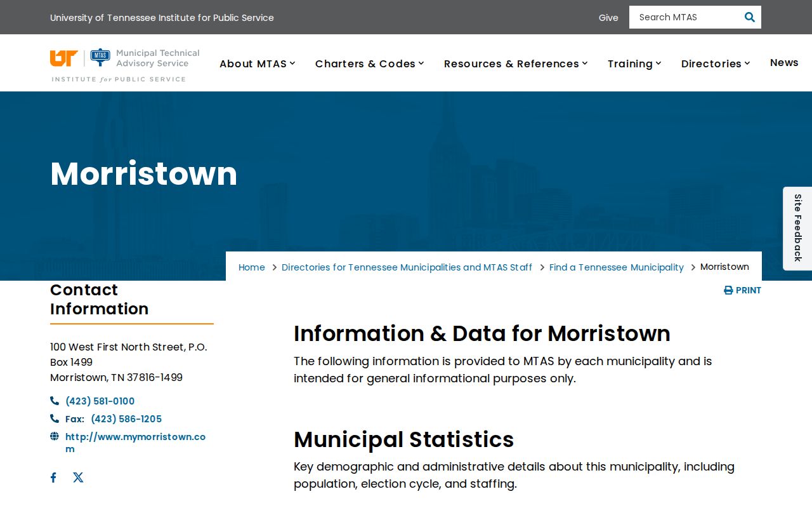The width and height of the screenshot is (812, 508).
Task: Expand the Training menu
Action: point(634,63)
